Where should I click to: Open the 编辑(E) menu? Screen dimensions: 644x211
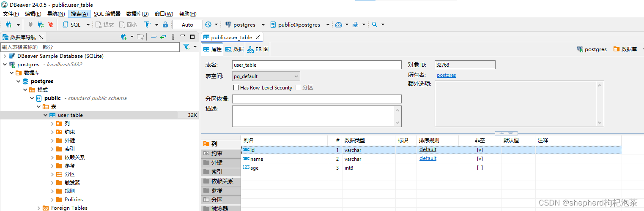coord(33,14)
